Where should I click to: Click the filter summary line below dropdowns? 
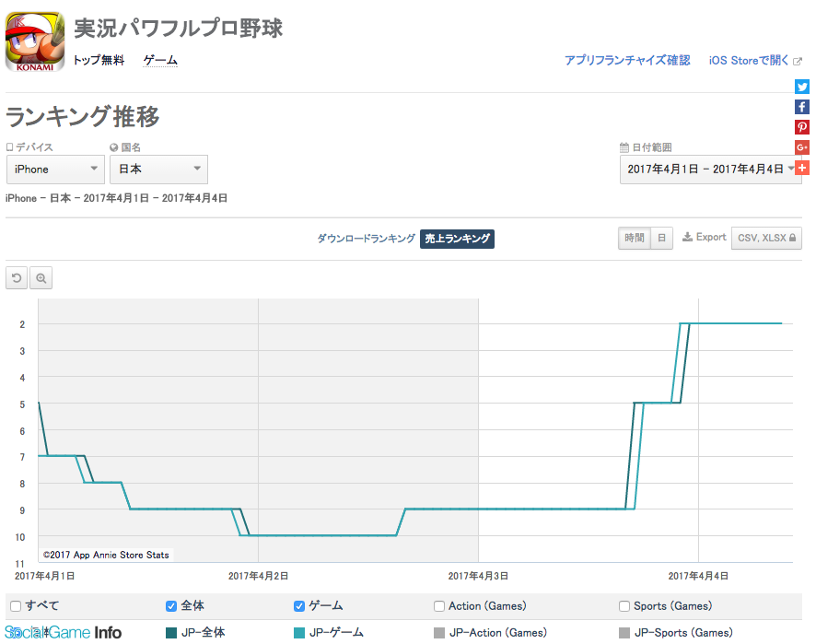(117, 198)
